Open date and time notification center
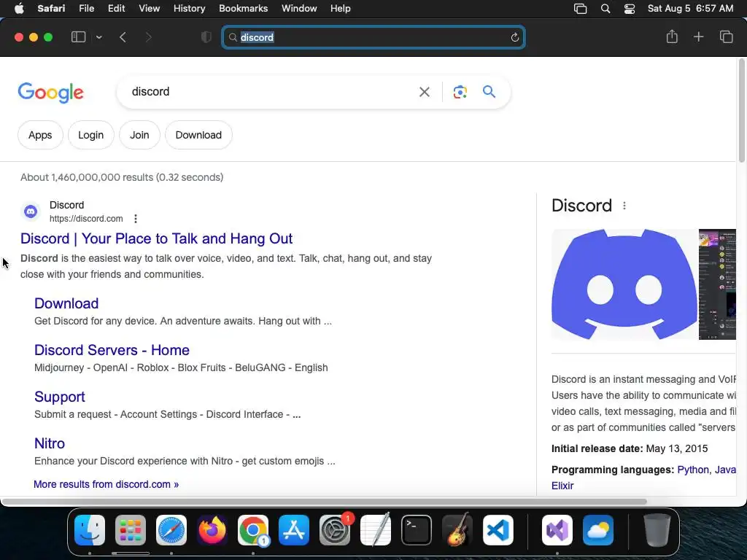 point(690,9)
